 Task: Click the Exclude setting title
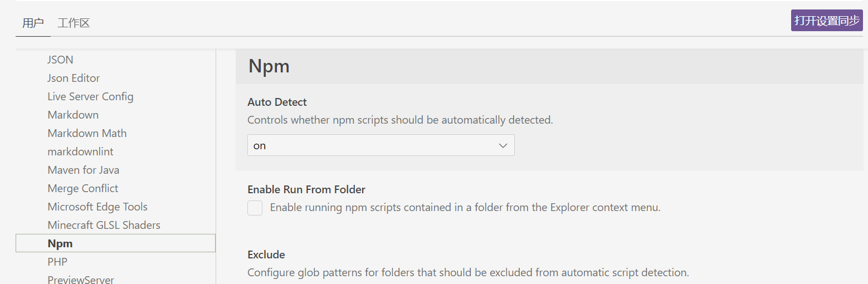[266, 254]
